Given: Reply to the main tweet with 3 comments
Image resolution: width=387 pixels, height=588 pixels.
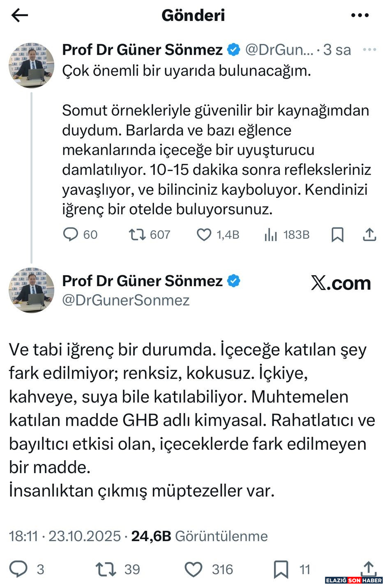Looking at the screenshot, I should pyautogui.click(x=18, y=569).
